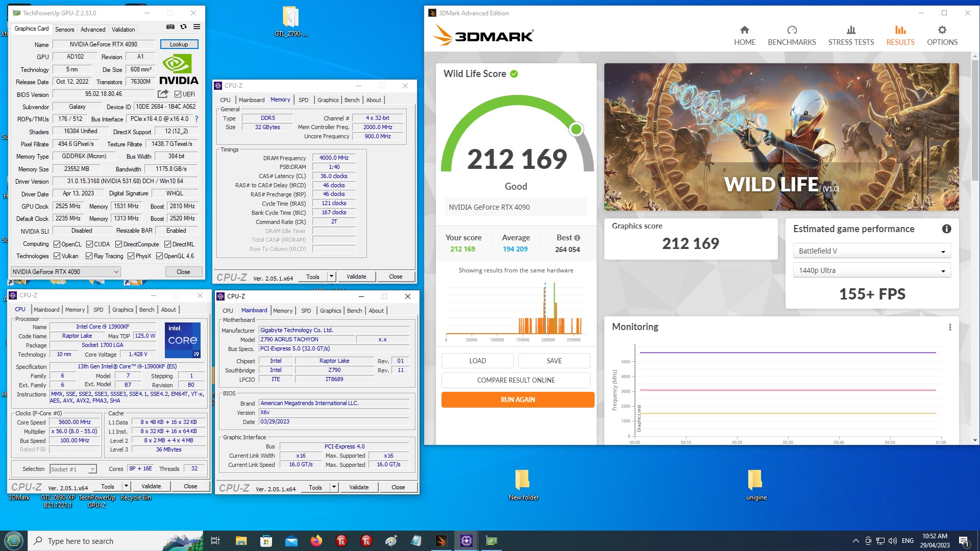Click Validate in CPU-Z Memory window

click(x=356, y=277)
